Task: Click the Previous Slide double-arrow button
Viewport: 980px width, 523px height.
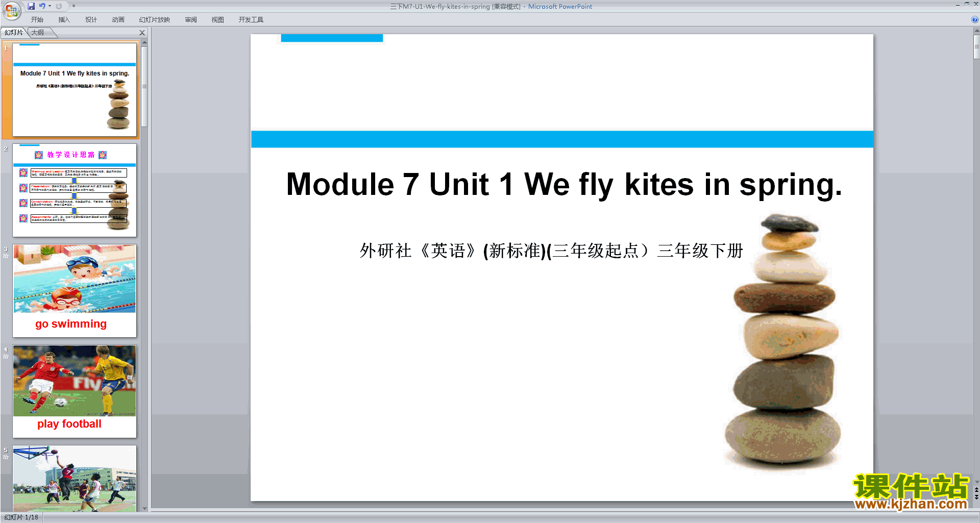Action: pos(976,490)
